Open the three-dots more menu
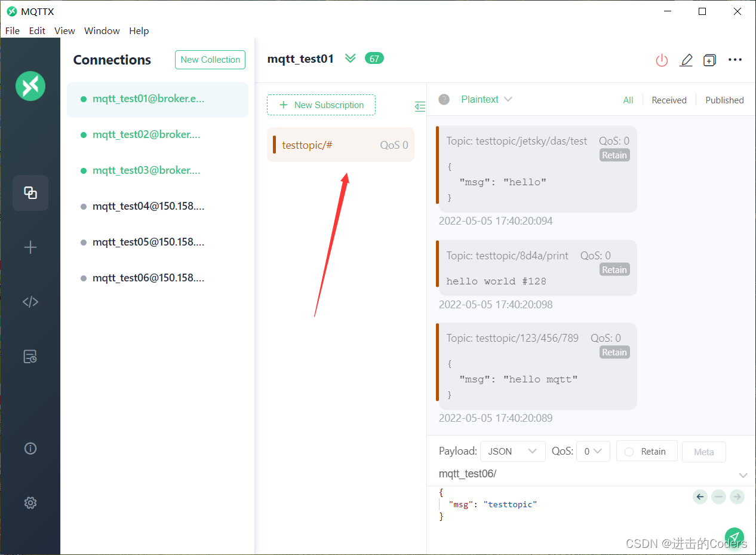Screen dimensions: 756x555 [x=735, y=60]
